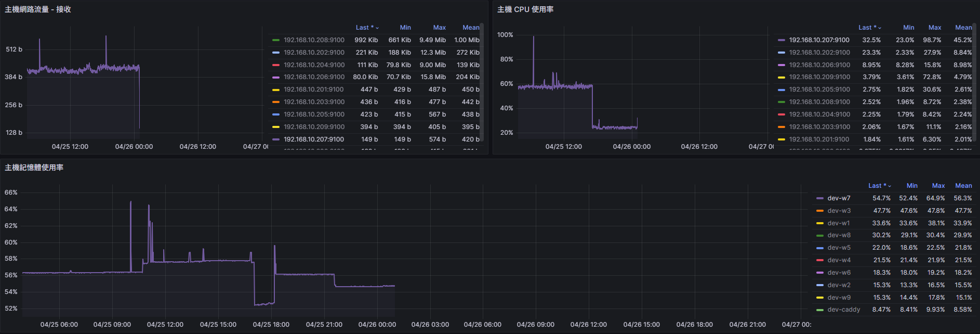
Task: Click the dev-w3 orange series color icon
Action: pos(820,211)
